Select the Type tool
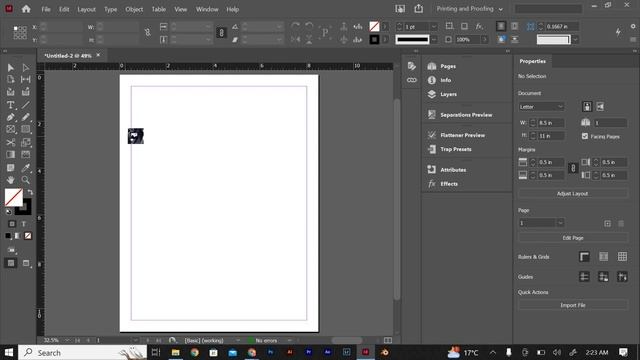The image size is (640, 360). tap(11, 105)
